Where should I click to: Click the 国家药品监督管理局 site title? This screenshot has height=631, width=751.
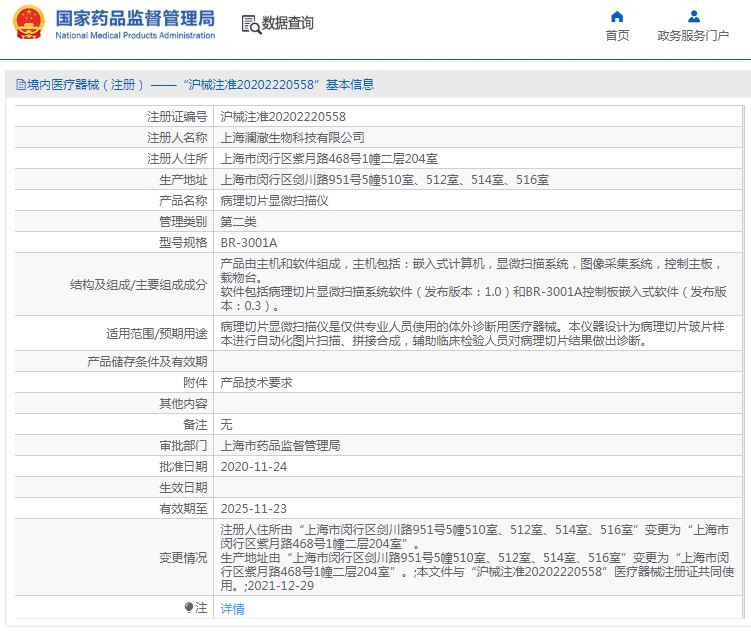135,18
